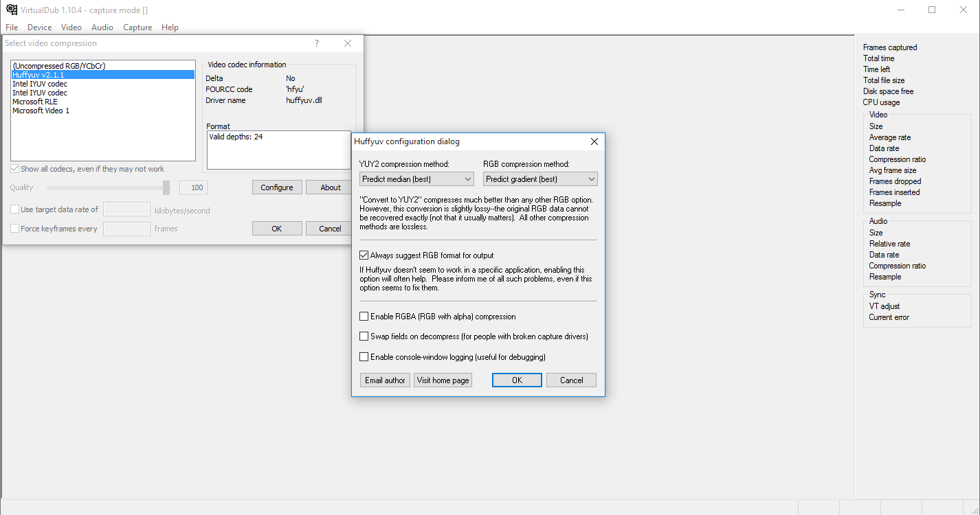
Task: Click the Quality slider handle
Action: 166,187
